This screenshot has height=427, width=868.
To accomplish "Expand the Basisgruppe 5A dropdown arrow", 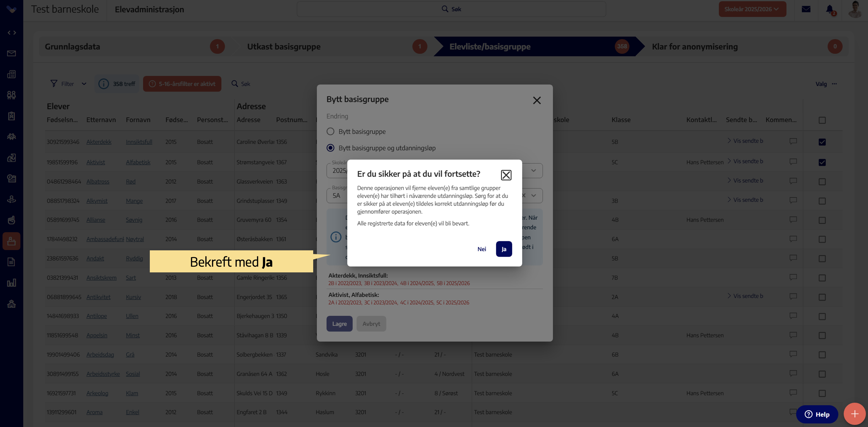I will [x=534, y=195].
